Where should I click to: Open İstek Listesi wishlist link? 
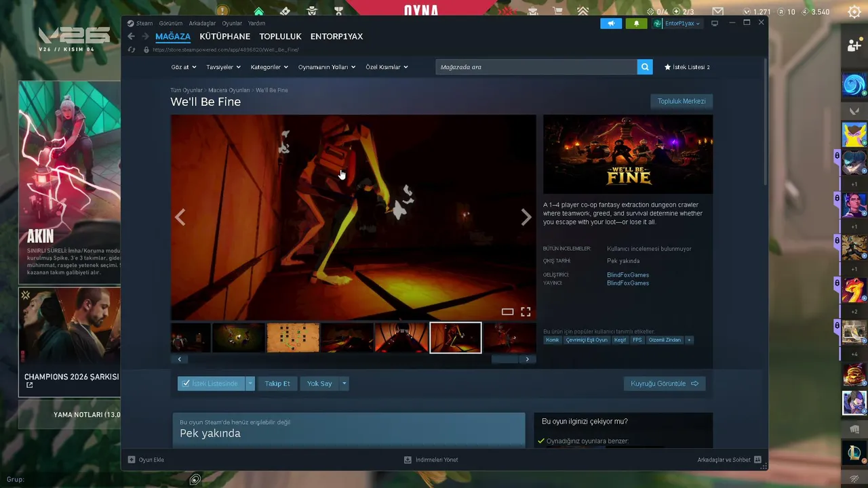coord(687,67)
